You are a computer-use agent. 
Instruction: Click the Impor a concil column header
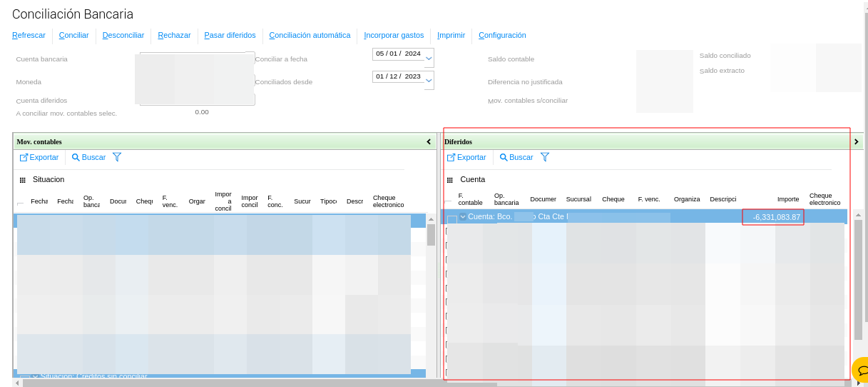click(223, 201)
